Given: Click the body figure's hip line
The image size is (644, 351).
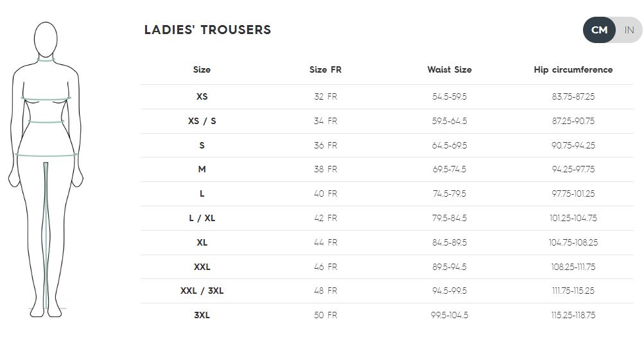Looking at the screenshot, I should 46,155.
